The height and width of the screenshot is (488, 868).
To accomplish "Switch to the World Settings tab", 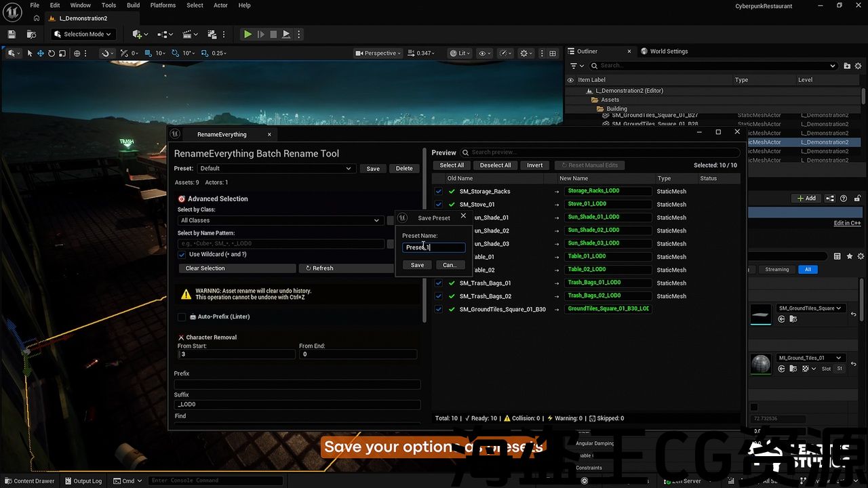I will pos(668,52).
